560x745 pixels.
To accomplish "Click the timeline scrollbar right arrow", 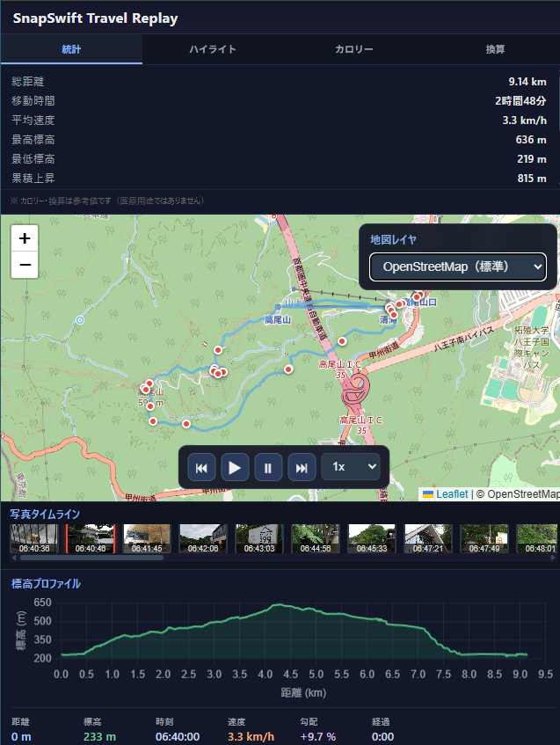I will [x=553, y=558].
